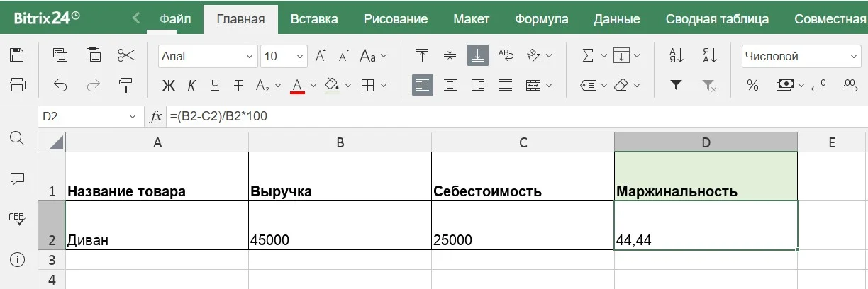Open the search panel in the left sidebar

tap(17, 137)
